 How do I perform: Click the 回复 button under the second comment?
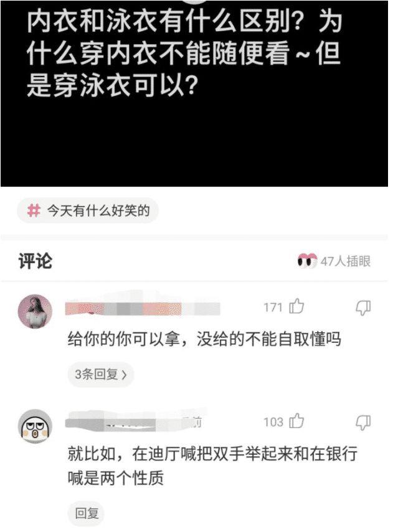click(x=87, y=513)
